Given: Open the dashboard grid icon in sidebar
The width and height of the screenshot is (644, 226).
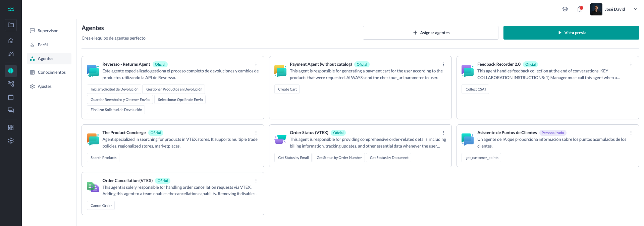Looking at the screenshot, I should [11, 127].
